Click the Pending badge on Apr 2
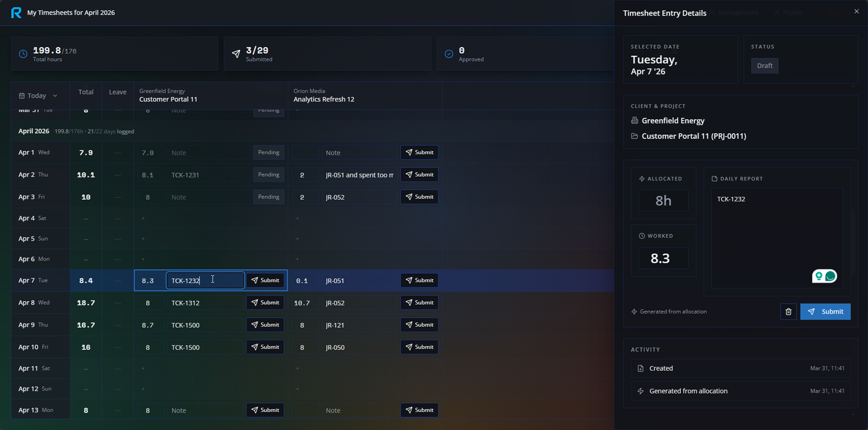 268,175
